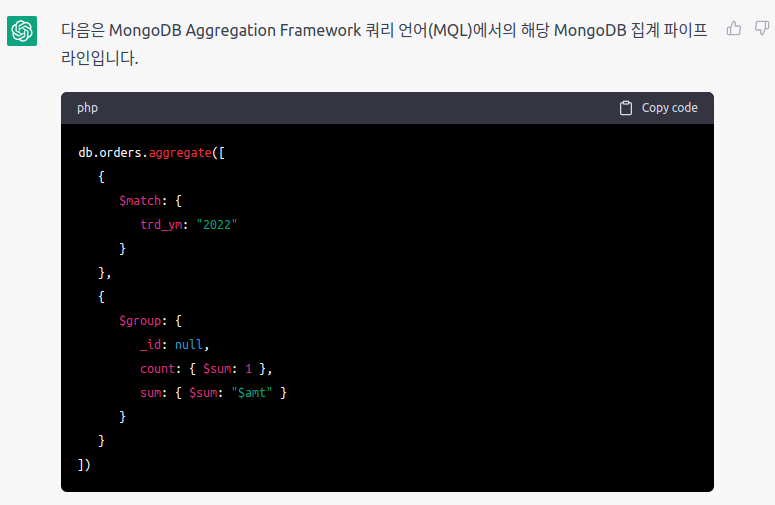Click the word 라인입니다 in the response

99,58
